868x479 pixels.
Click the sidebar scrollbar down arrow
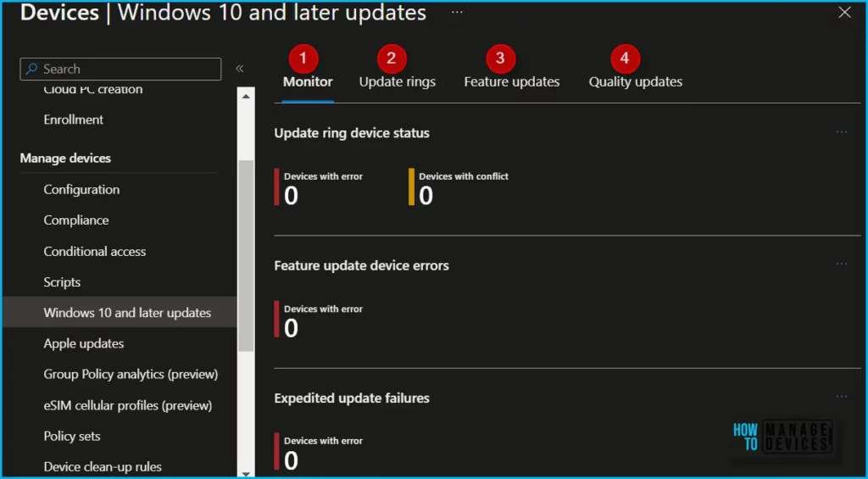(246, 474)
